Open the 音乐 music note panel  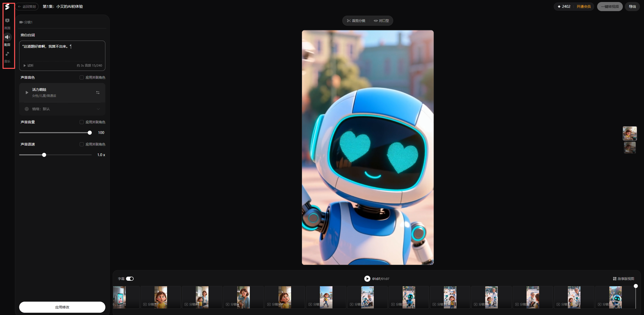7,54
